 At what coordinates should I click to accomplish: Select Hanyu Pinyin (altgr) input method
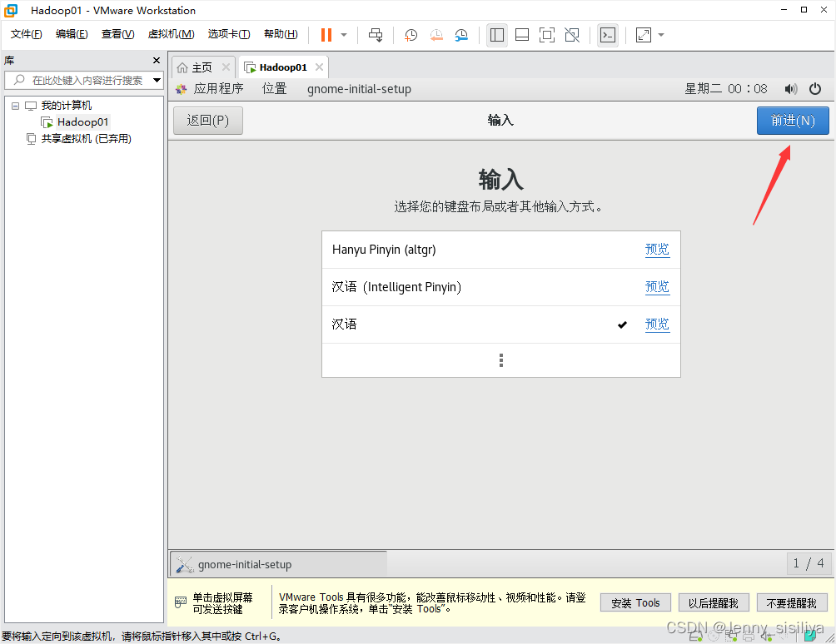500,250
